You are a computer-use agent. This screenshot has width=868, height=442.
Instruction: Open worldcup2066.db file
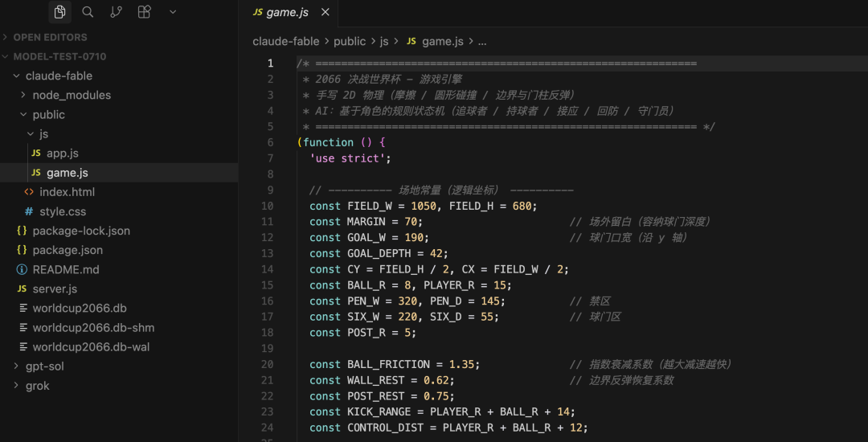tap(119, 308)
